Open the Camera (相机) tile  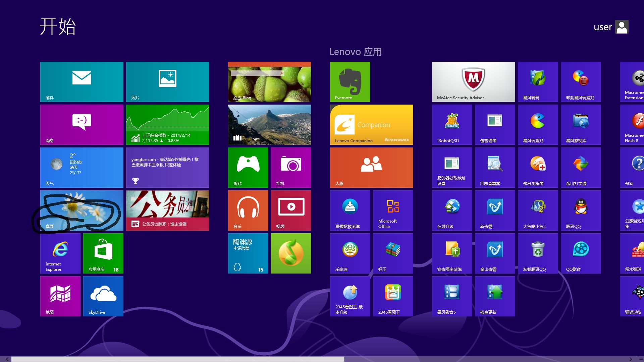coord(291,167)
